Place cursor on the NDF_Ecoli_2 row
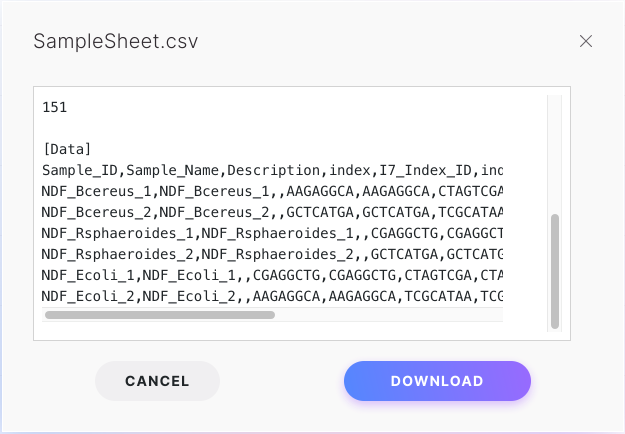The width and height of the screenshot is (625, 434). pos(270,296)
